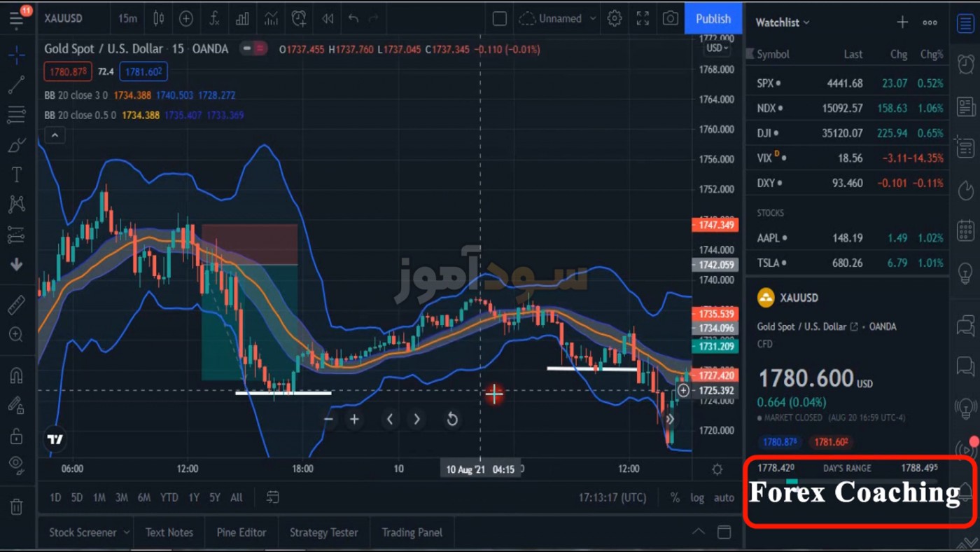Select the zoom in magnifier tool
Screen dimensions: 980x552
pos(16,335)
